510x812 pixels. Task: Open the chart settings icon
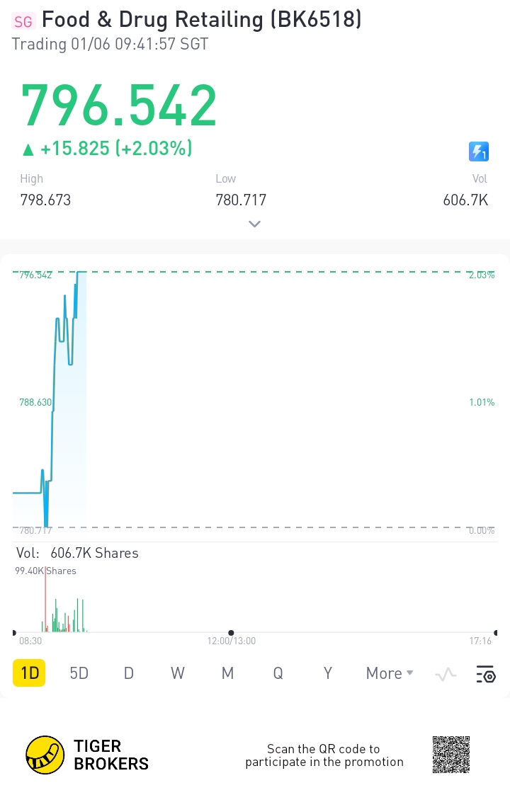(x=486, y=674)
